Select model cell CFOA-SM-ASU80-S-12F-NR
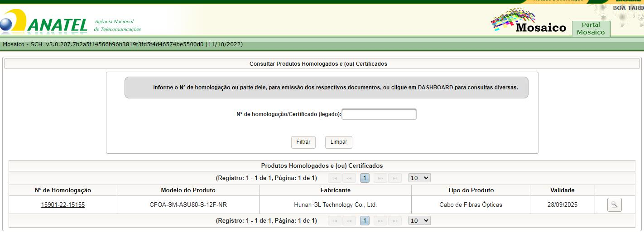 188,205
